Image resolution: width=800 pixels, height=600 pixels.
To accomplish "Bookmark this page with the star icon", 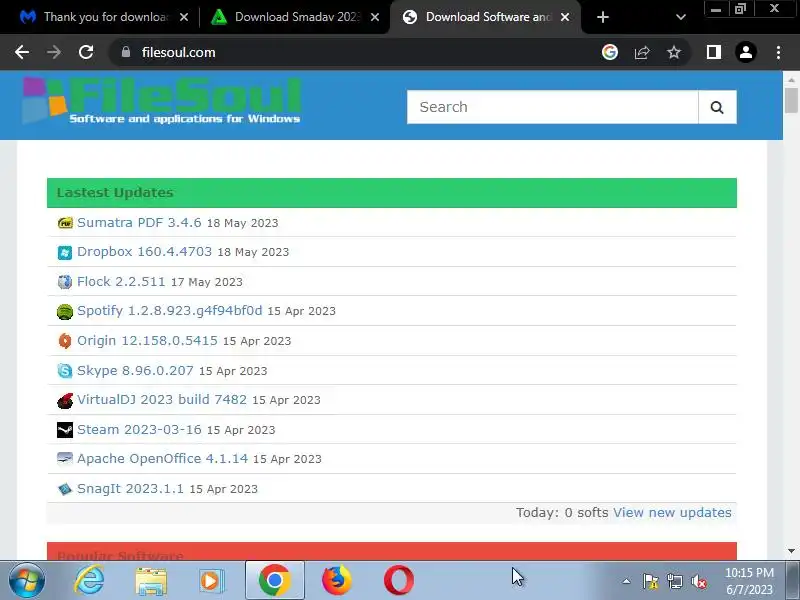I will pyautogui.click(x=674, y=52).
